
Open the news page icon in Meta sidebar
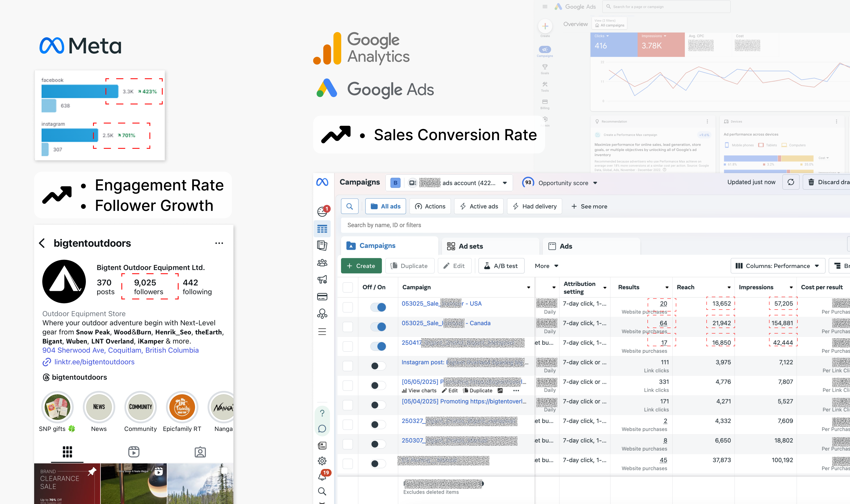pos(322,446)
